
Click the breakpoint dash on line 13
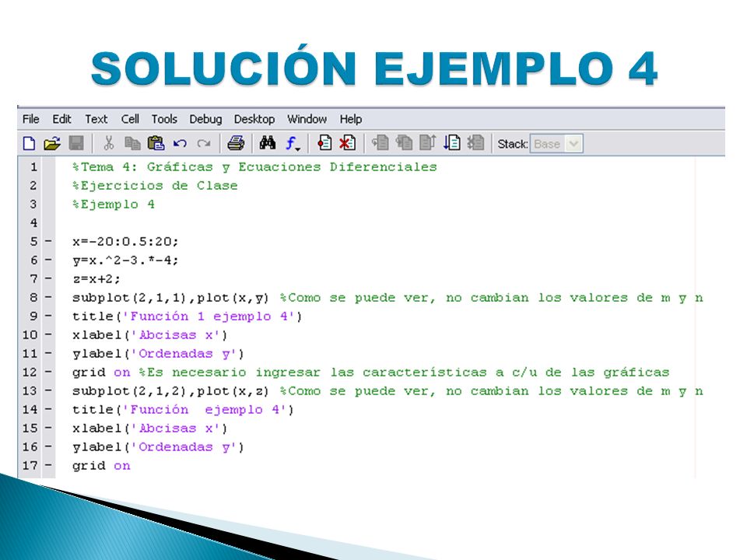click(x=48, y=391)
